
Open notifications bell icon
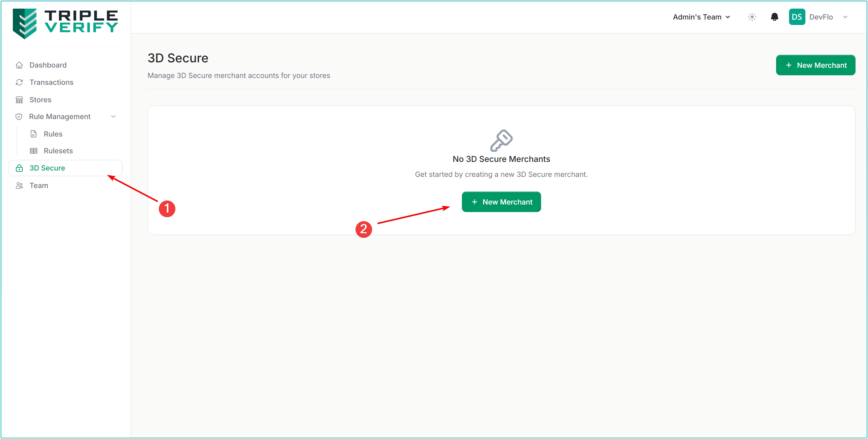click(x=774, y=17)
